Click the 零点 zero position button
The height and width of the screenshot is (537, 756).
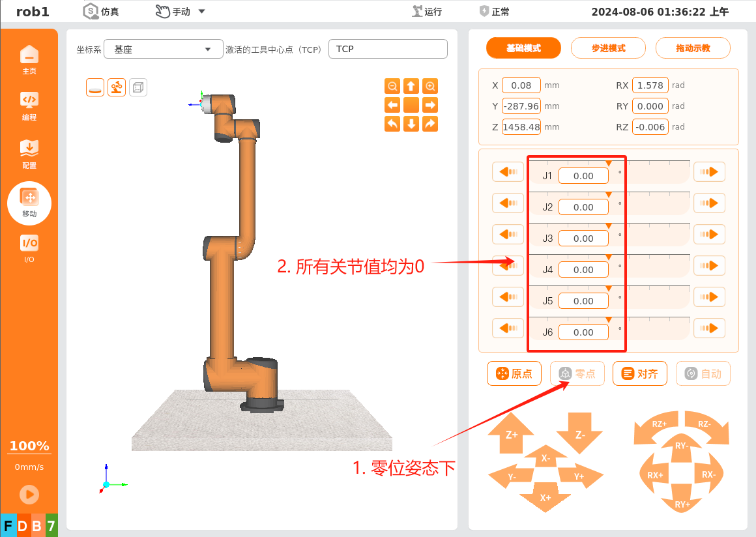(x=577, y=373)
